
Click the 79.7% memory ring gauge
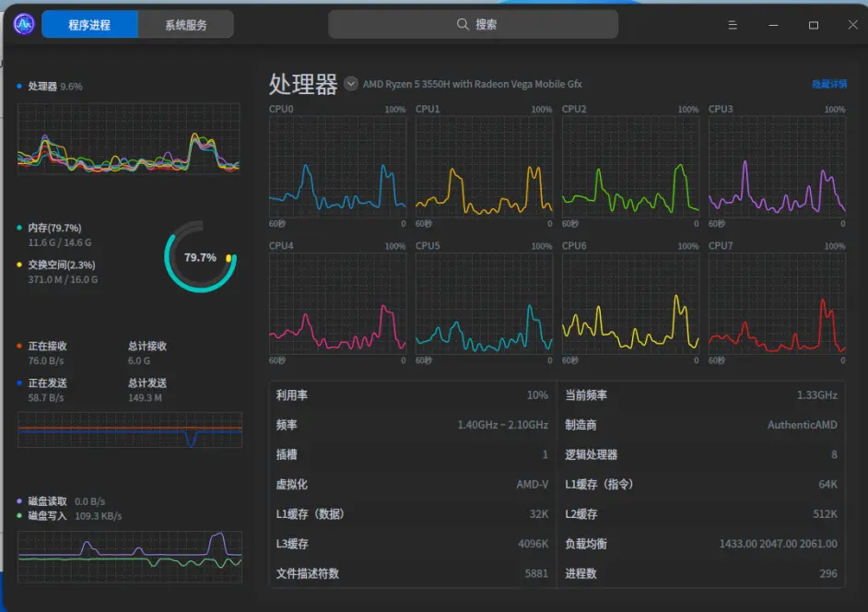tap(200, 257)
